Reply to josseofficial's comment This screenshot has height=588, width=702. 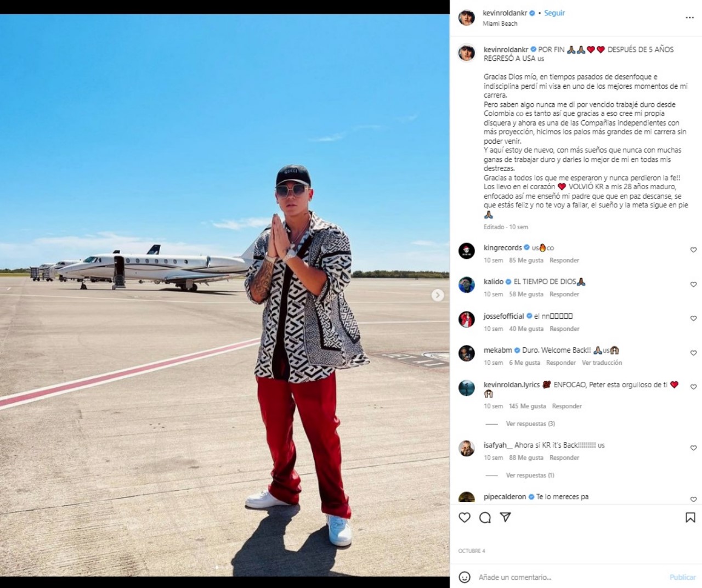pyautogui.click(x=564, y=329)
